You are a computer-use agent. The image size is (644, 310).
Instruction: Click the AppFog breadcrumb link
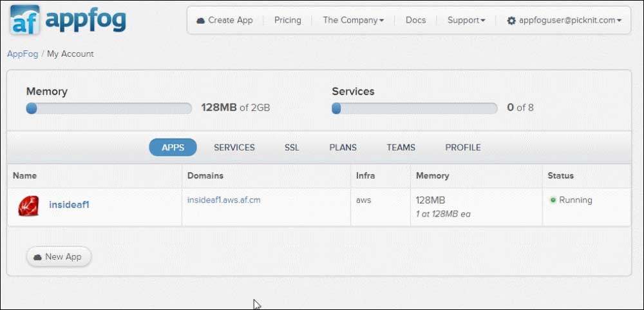[x=23, y=54]
